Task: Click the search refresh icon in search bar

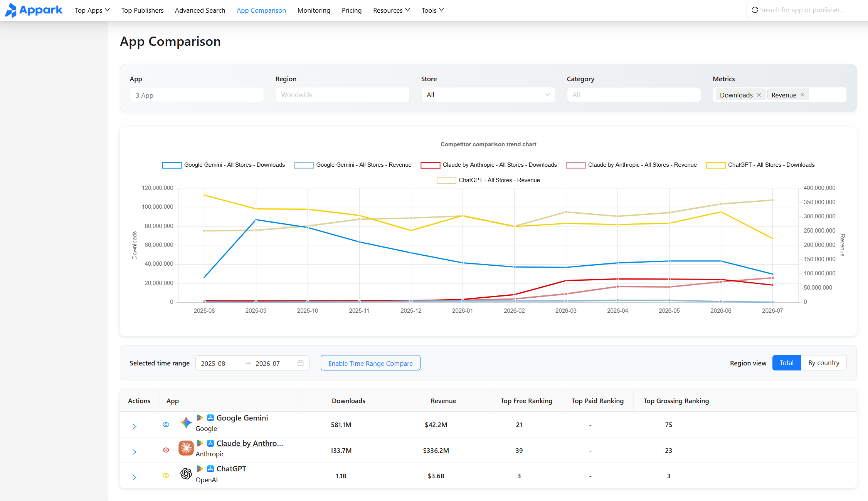Action: [755, 10]
